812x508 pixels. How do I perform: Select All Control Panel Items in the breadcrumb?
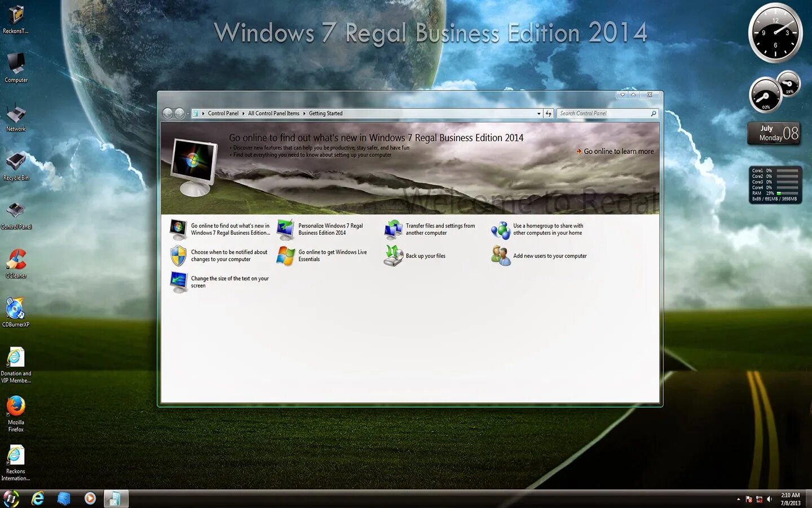273,113
